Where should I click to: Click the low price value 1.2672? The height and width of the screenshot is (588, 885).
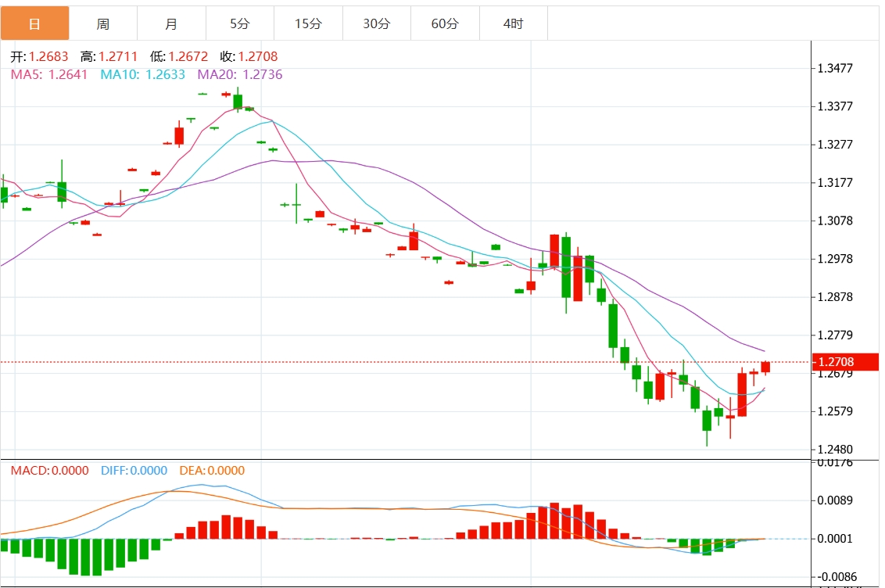(188, 56)
